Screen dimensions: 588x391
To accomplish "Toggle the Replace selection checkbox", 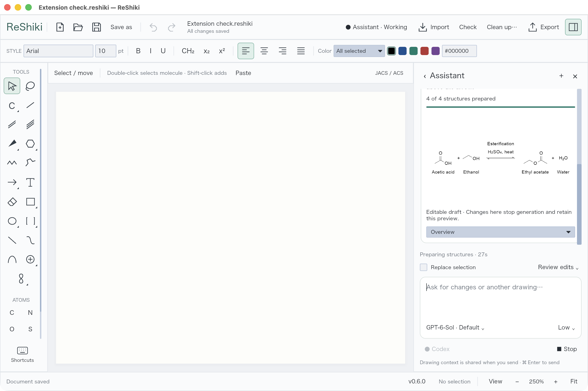I will click(424, 267).
